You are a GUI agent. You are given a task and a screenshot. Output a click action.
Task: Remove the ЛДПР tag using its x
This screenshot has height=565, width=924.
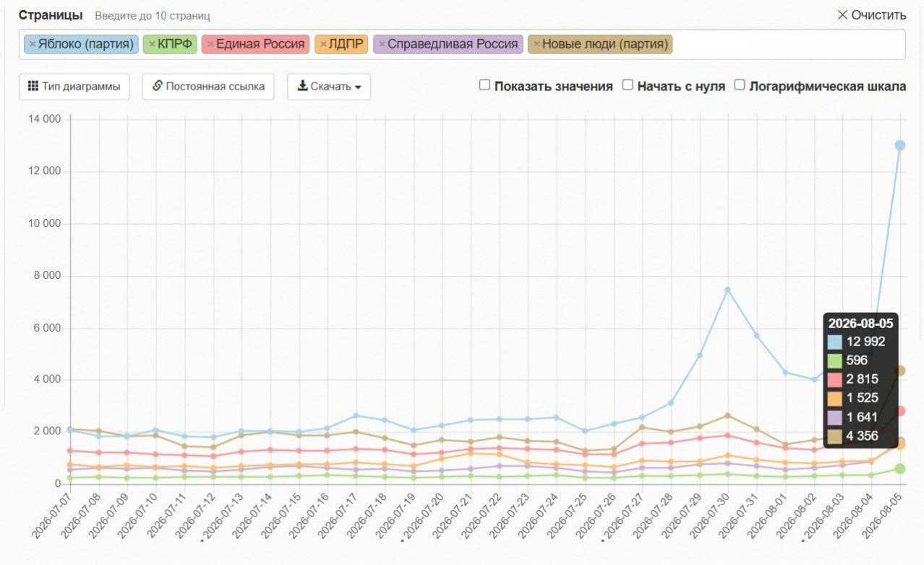pyautogui.click(x=323, y=44)
